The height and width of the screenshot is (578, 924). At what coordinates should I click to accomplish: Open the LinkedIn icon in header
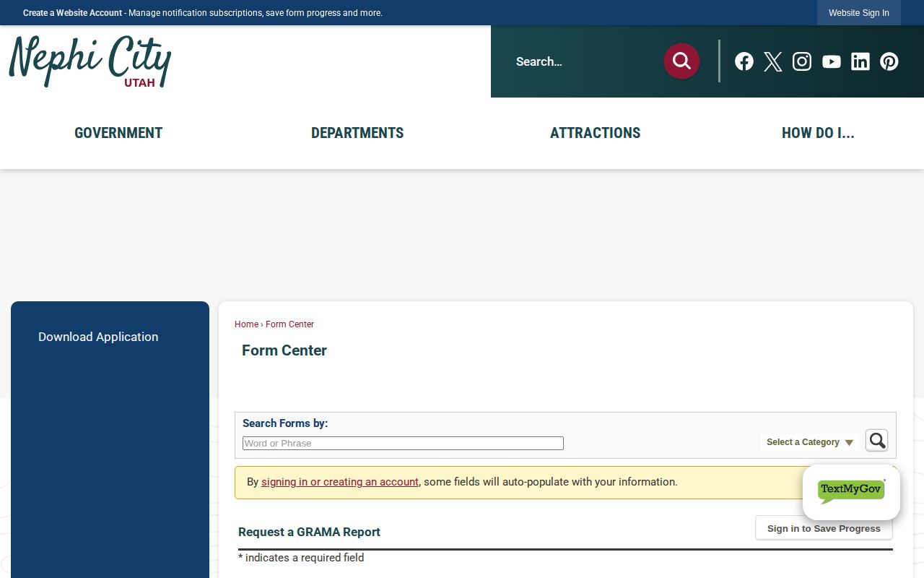click(860, 61)
